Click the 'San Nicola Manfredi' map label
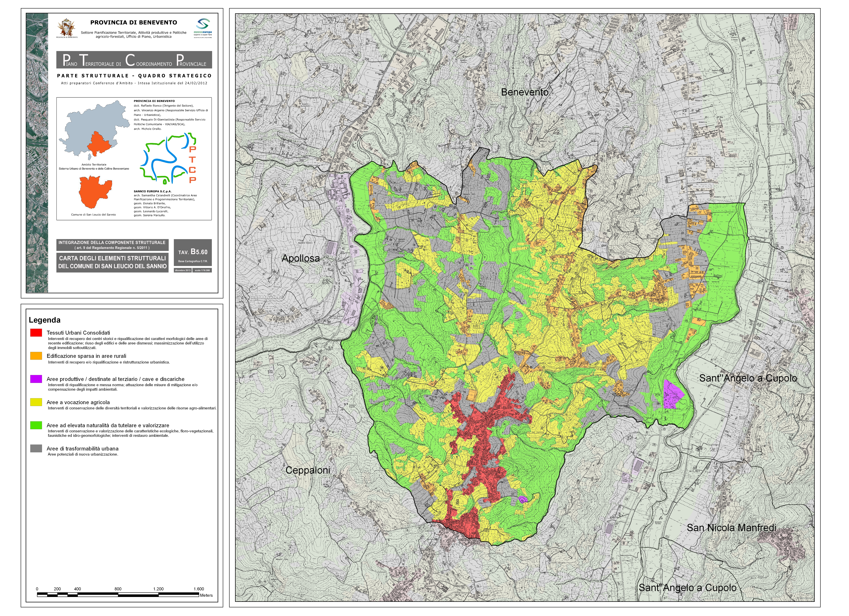The image size is (849, 616). point(731,528)
